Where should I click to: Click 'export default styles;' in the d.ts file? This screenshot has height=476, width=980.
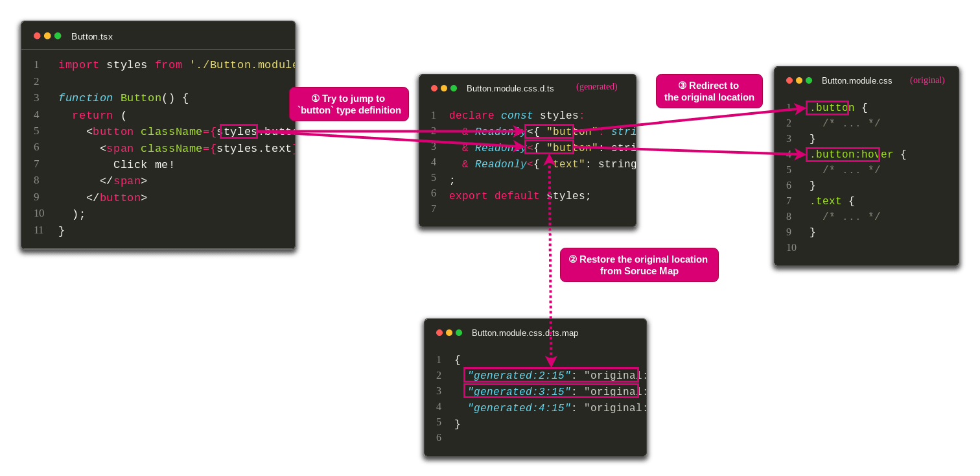click(x=520, y=196)
